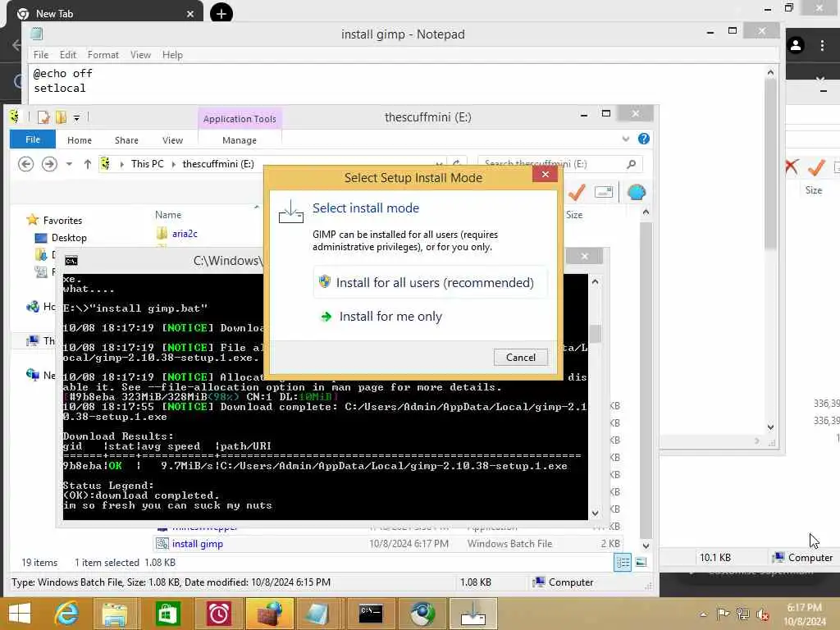Image resolution: width=840 pixels, height=630 pixels.
Task: Select Desktop in the navigation pane
Action: coord(69,237)
